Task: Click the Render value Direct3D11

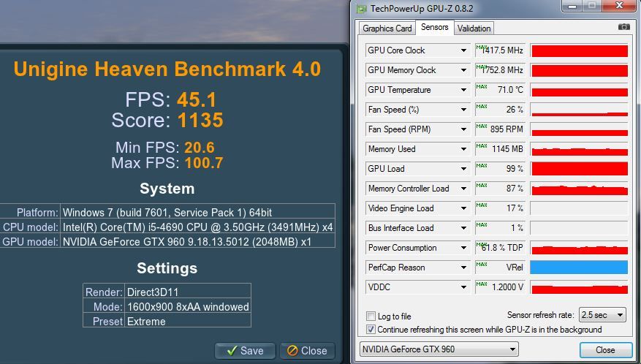Action: [x=153, y=292]
